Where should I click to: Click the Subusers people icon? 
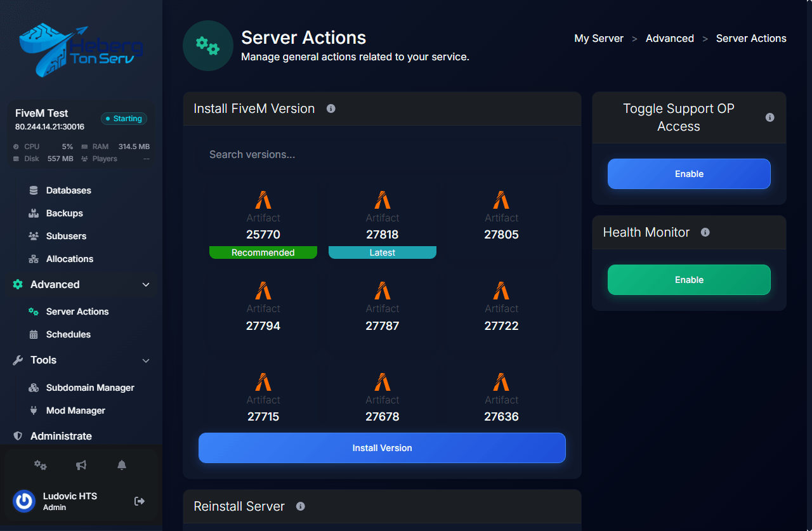[x=34, y=236]
